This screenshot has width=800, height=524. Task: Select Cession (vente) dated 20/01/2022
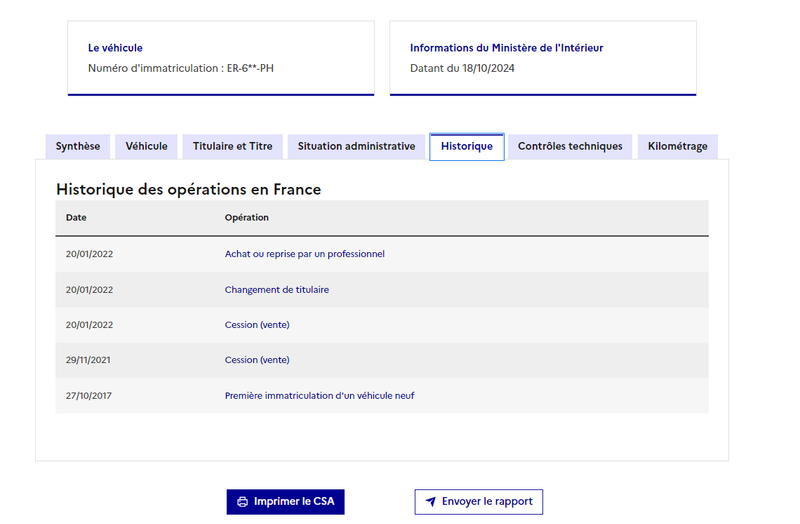[257, 325]
